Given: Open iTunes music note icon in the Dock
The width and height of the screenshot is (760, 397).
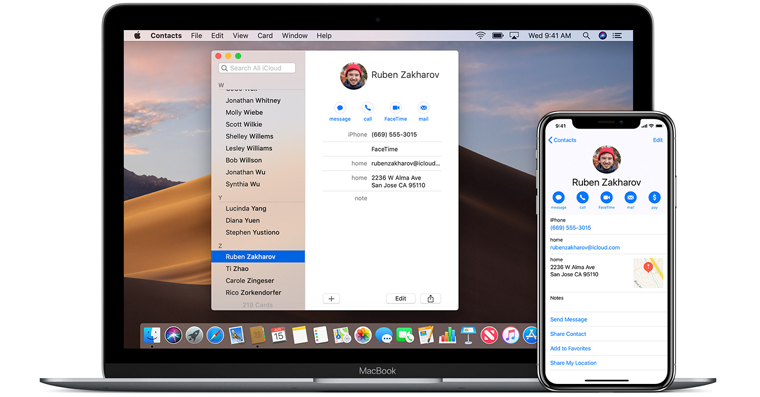Looking at the screenshot, I should 510,335.
